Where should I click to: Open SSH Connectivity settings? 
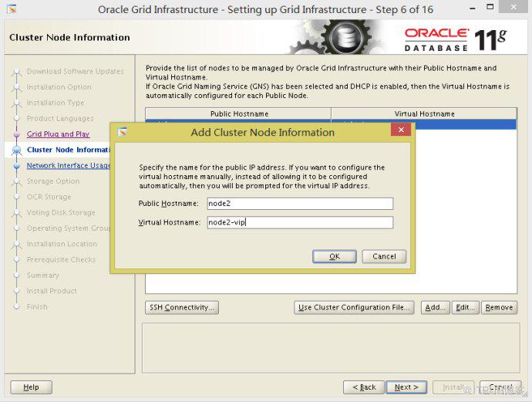182,307
